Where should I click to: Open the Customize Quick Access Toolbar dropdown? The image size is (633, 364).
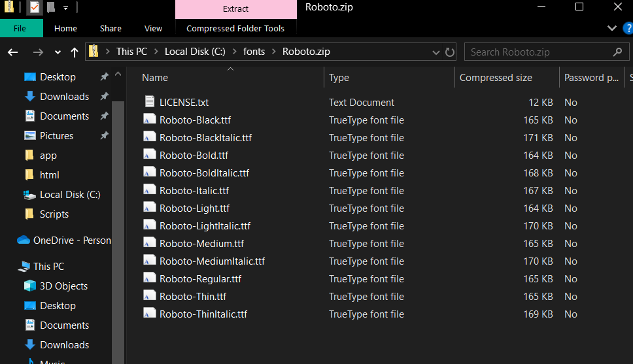tap(66, 8)
